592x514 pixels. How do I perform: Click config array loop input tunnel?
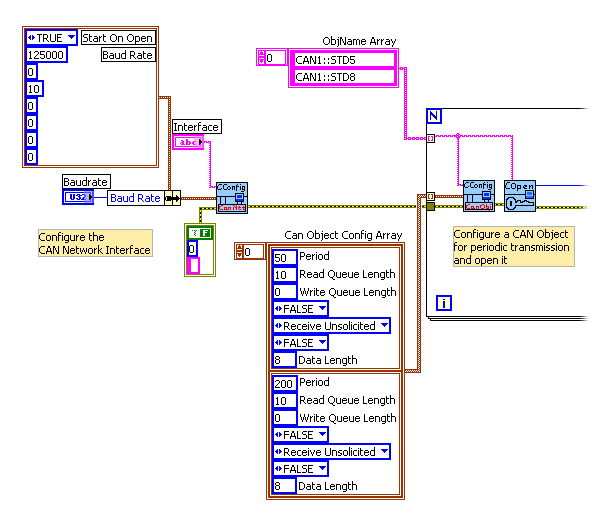430,196
